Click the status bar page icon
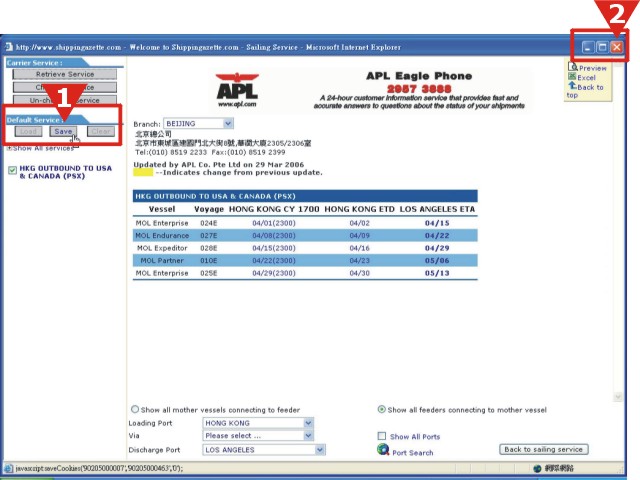The image size is (640, 480). [x=8, y=468]
